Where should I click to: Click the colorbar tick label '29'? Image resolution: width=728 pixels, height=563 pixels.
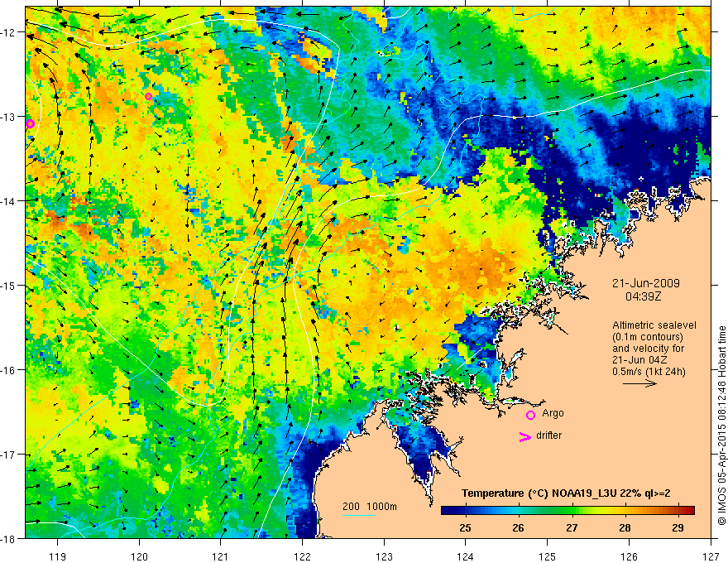coord(678,527)
